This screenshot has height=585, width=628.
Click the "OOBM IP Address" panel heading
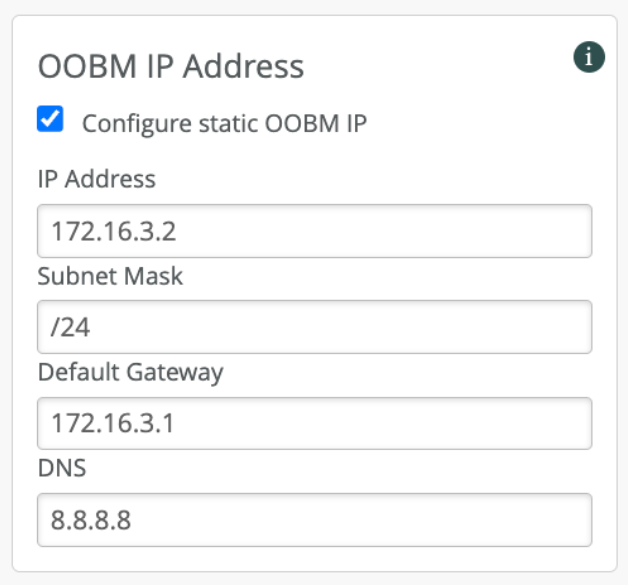[x=171, y=66]
